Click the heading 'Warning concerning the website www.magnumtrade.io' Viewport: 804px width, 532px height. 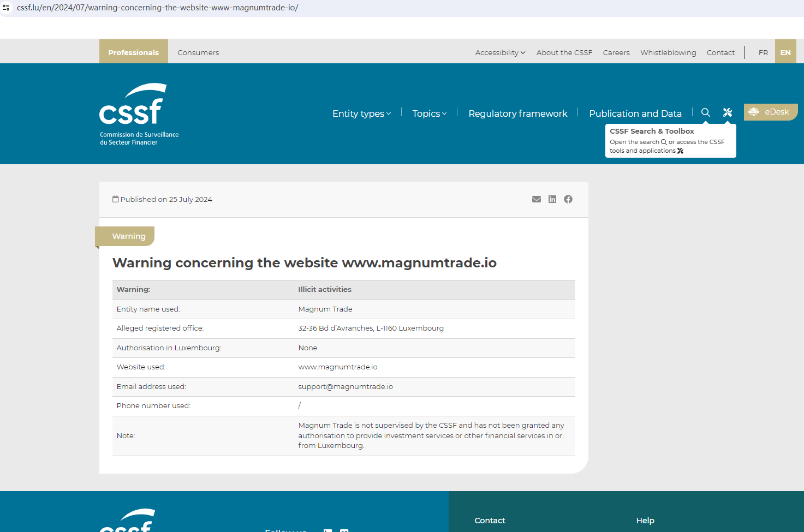304,262
